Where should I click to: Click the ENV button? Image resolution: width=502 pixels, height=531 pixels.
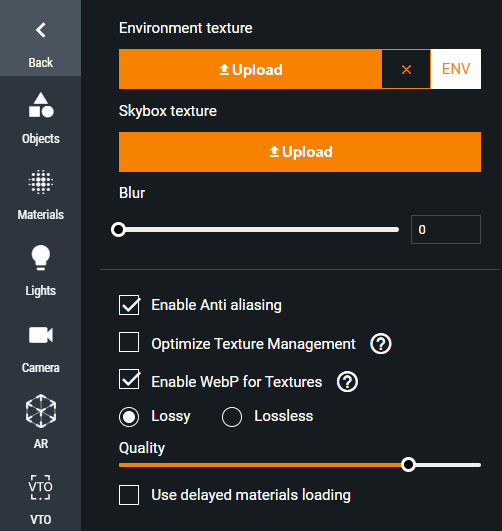click(456, 69)
